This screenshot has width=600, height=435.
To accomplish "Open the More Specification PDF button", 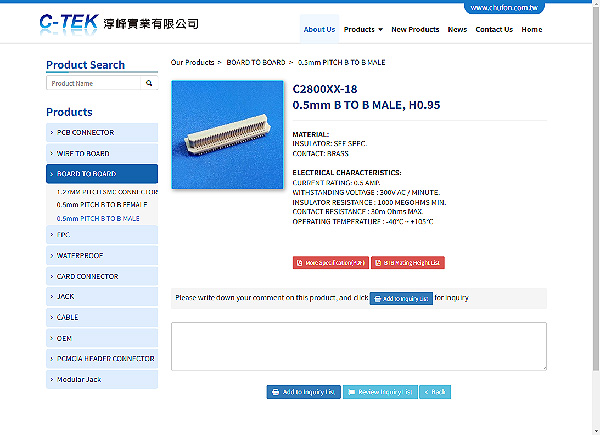I will pos(331,263).
